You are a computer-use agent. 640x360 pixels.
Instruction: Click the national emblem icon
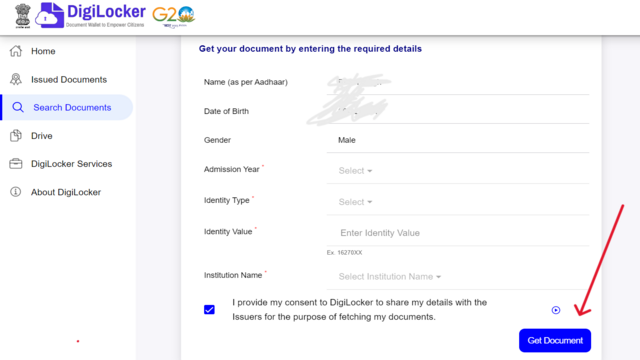[x=23, y=16]
